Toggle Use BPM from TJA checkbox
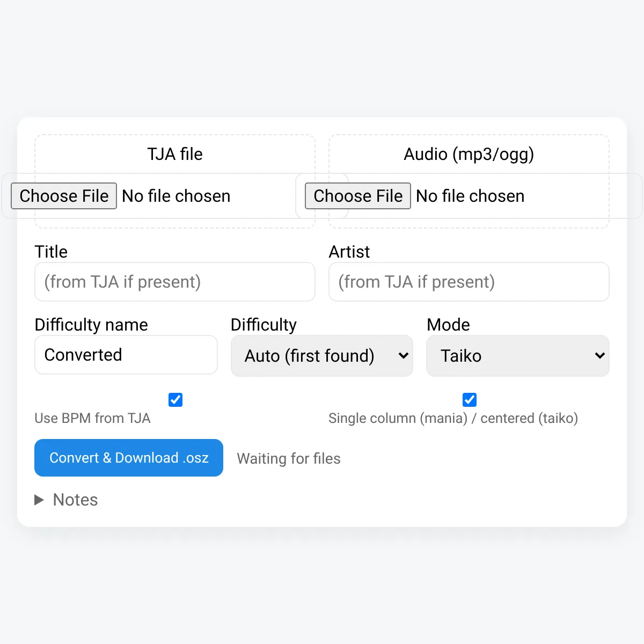The image size is (644, 644). (x=175, y=400)
